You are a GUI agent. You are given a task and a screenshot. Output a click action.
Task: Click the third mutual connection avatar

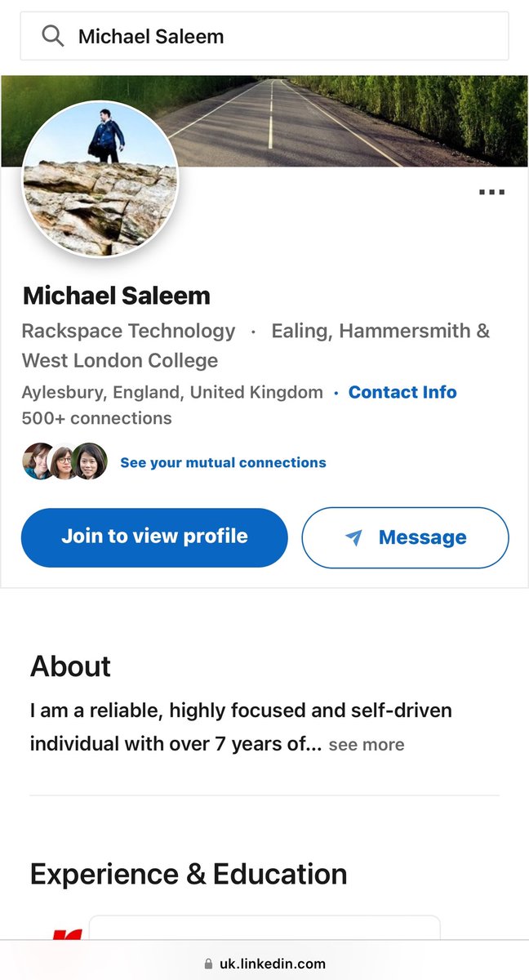coord(90,462)
